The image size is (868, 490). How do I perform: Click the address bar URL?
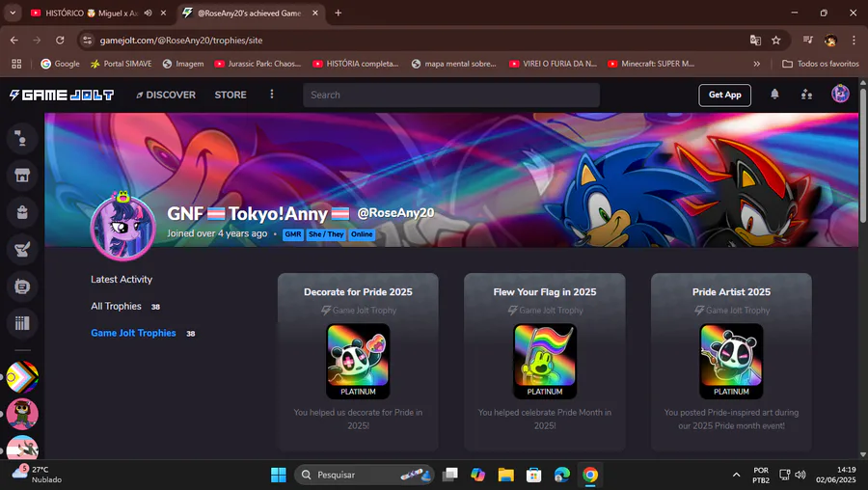[181, 41]
